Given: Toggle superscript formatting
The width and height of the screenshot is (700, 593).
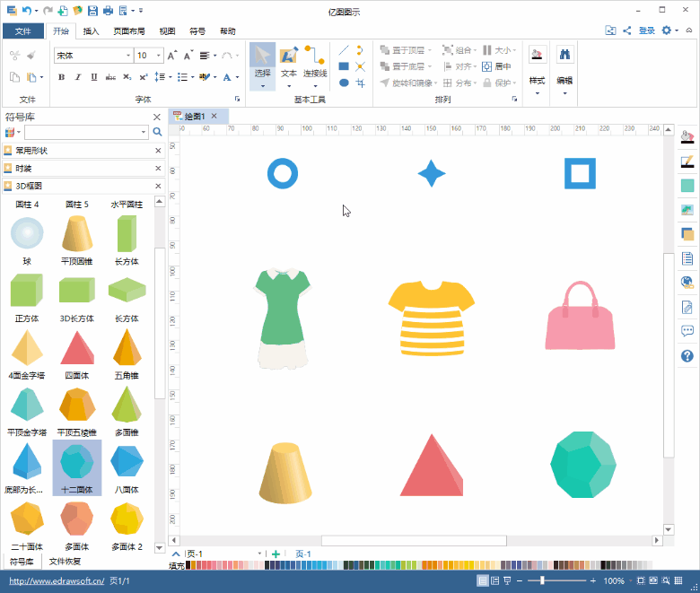Looking at the screenshot, I should [144, 77].
